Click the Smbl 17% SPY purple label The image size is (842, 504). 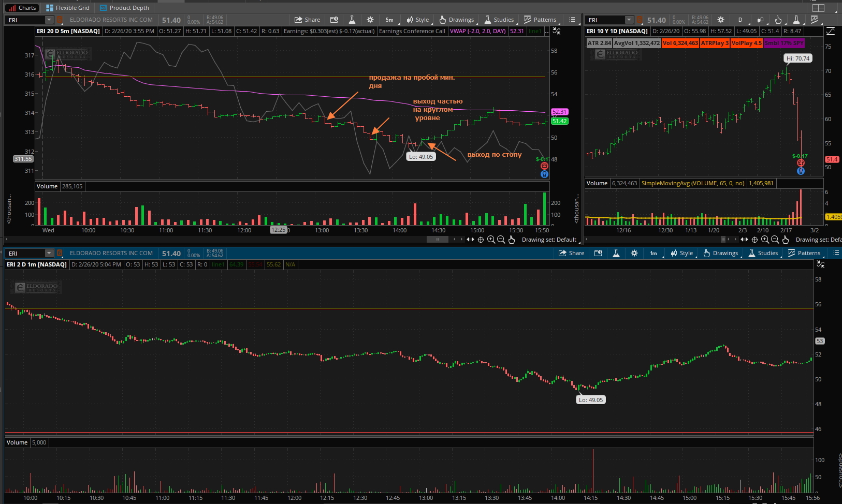[783, 43]
